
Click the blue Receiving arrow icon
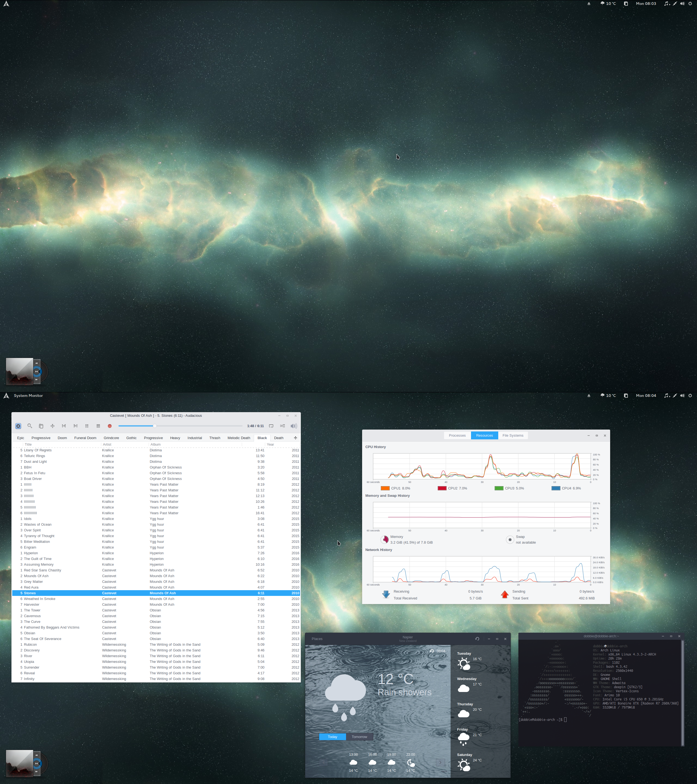[x=386, y=595]
